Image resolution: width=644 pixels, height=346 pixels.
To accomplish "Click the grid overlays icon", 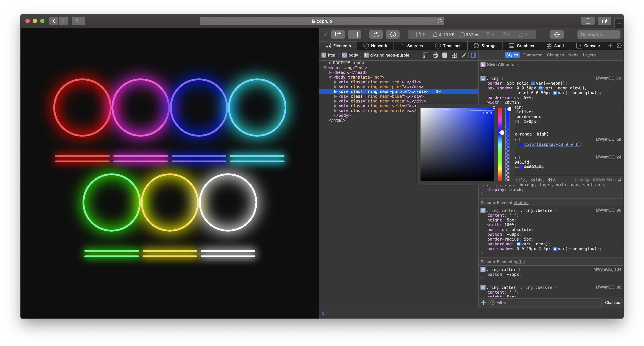I will click(x=454, y=55).
